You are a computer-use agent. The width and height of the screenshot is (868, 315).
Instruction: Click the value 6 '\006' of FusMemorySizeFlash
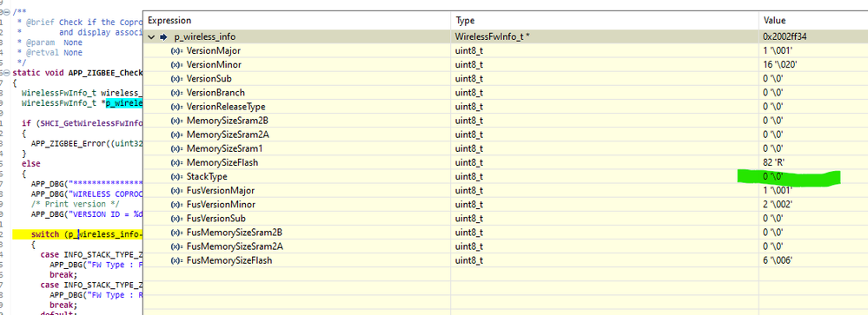click(778, 260)
